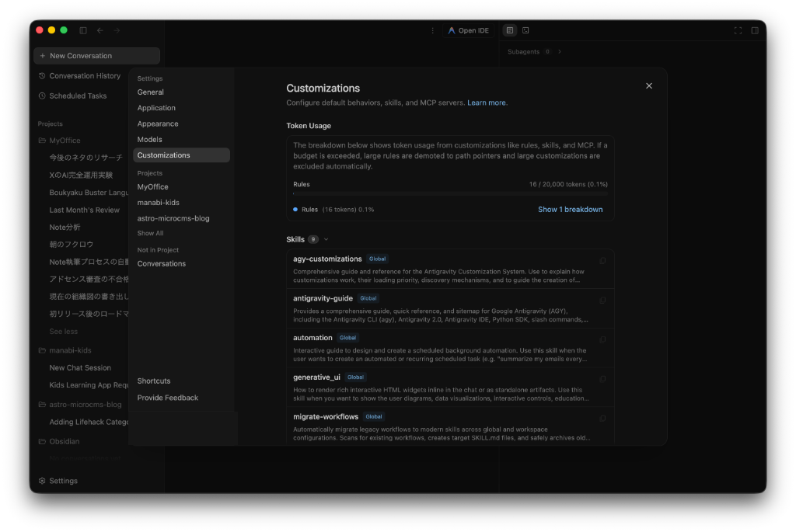Toggle the left sidebar panel icon
Image resolution: width=796 pixels, height=532 pixels.
click(83, 30)
